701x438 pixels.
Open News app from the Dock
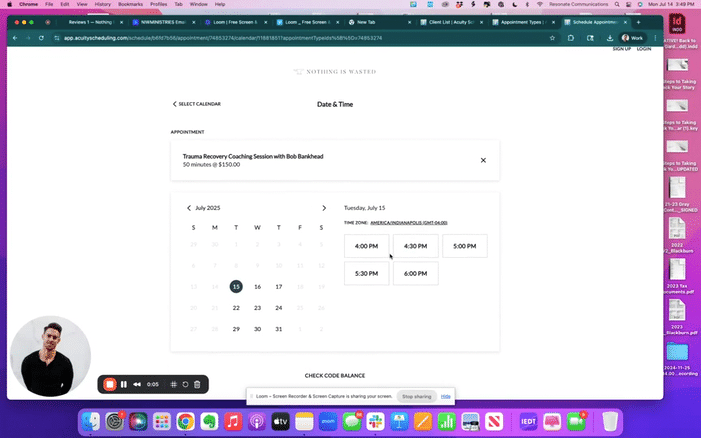point(494,421)
